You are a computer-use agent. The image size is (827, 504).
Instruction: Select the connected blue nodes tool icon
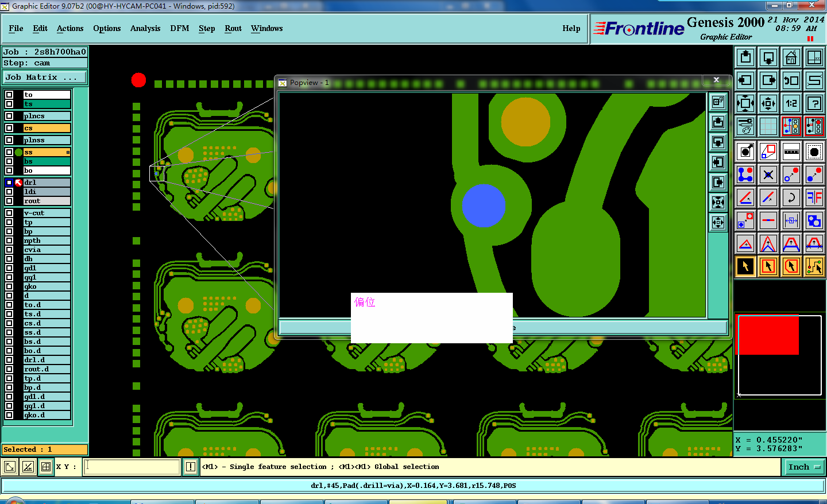(745, 175)
